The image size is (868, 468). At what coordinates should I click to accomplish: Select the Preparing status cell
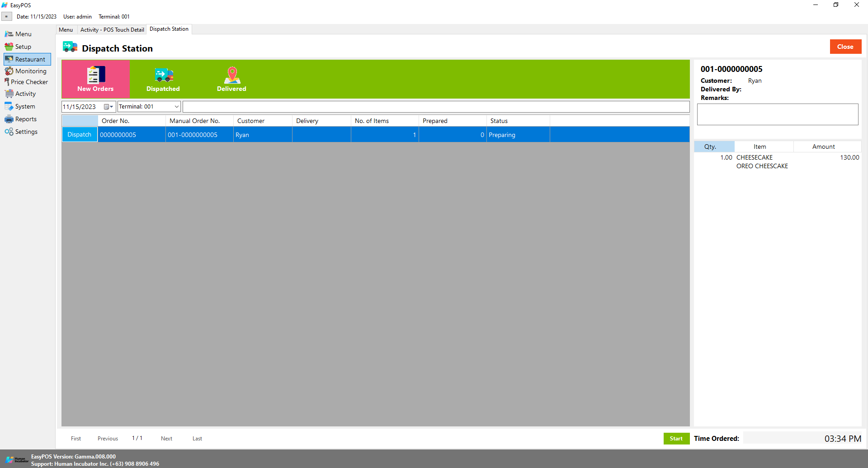point(518,135)
